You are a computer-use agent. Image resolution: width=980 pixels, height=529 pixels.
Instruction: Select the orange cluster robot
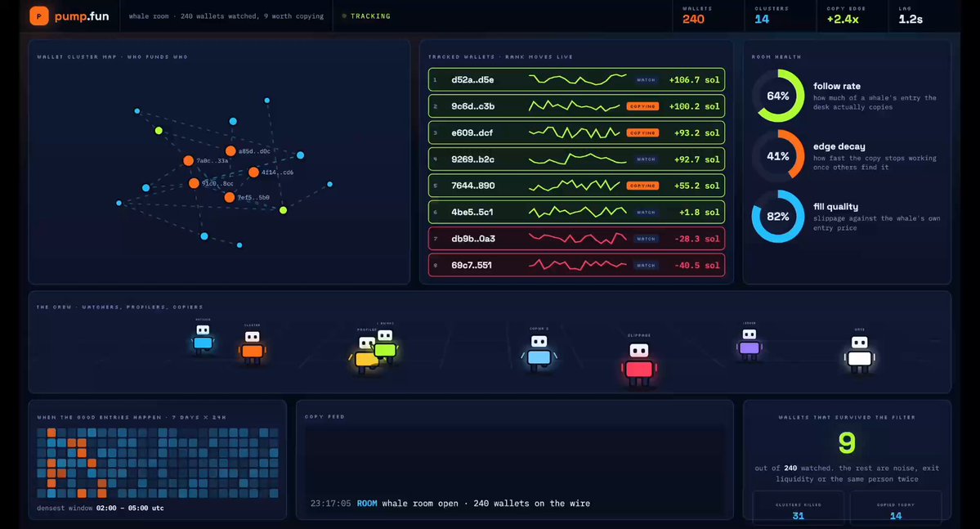pos(252,347)
